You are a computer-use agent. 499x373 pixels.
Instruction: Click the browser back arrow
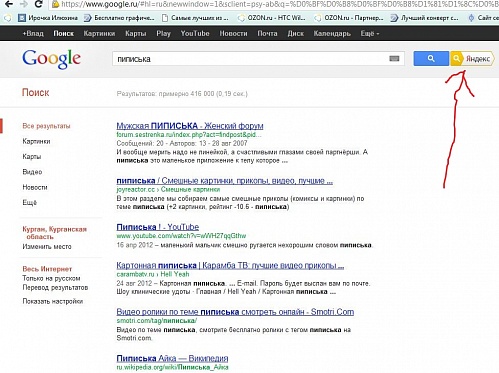click(x=8, y=4)
